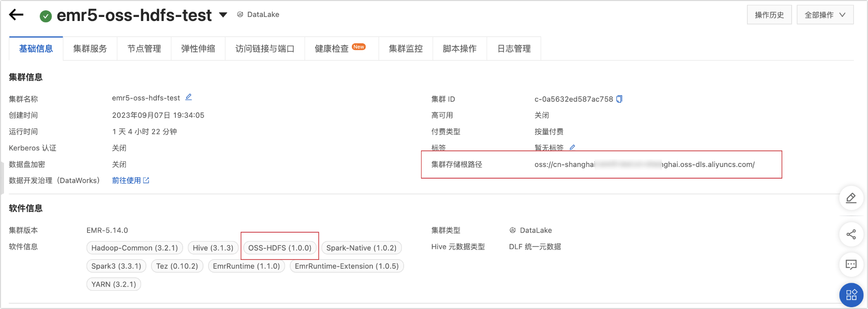Click the Spark-Native (1.0.2) tag

click(x=361, y=248)
